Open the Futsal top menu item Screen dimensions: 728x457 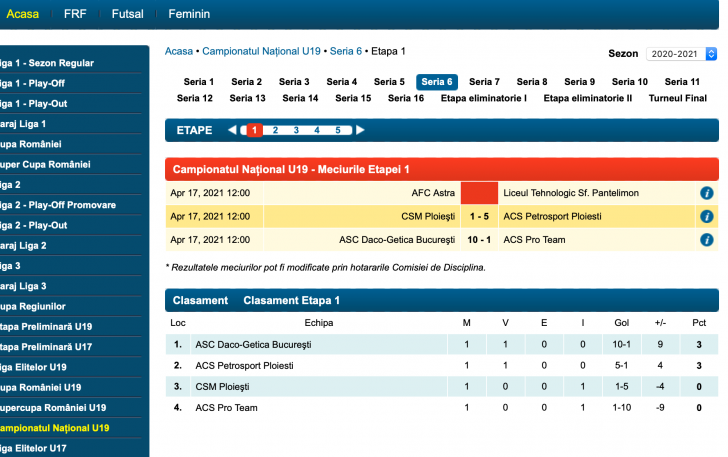[x=127, y=14]
